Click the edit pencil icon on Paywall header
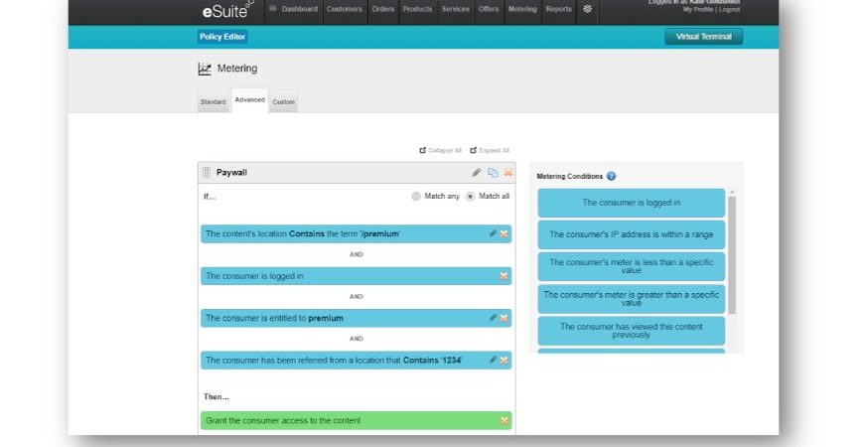The image size is (868, 447). (x=477, y=173)
